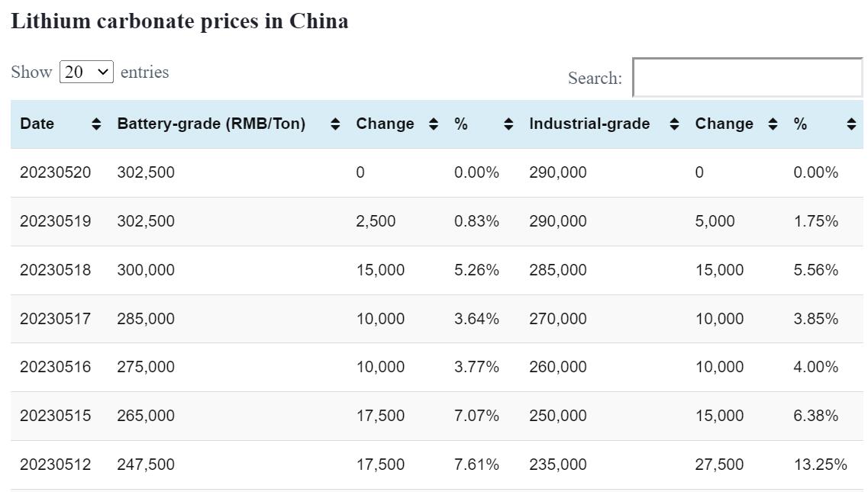
Task: Click the Lithium carbonate prices heading
Action: tap(179, 21)
